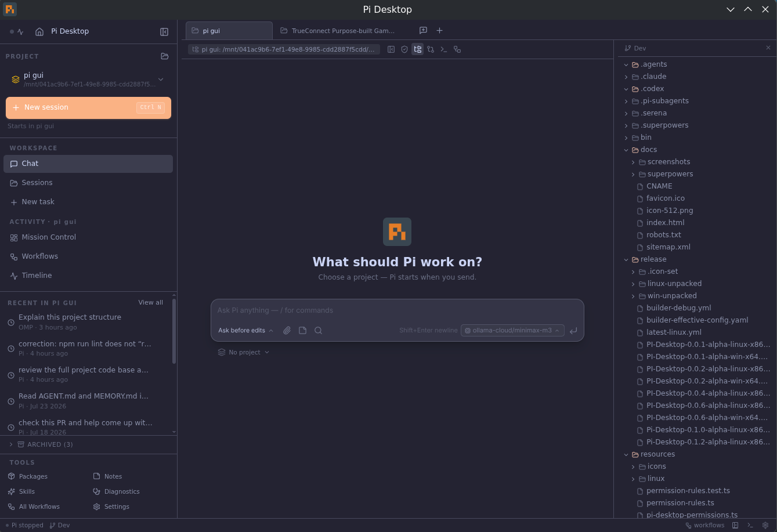Image resolution: width=777 pixels, height=532 pixels.
Task: Add a new tab with plus icon
Action: click(x=439, y=30)
